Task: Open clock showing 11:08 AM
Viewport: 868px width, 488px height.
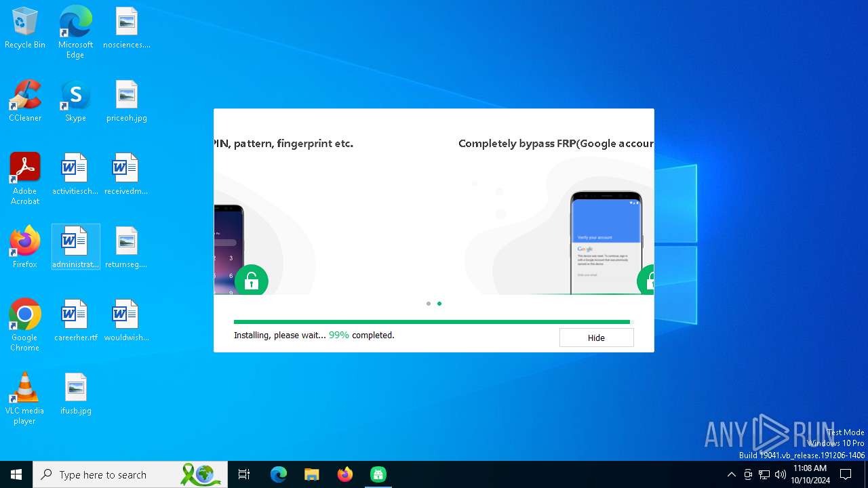Action: (810, 474)
